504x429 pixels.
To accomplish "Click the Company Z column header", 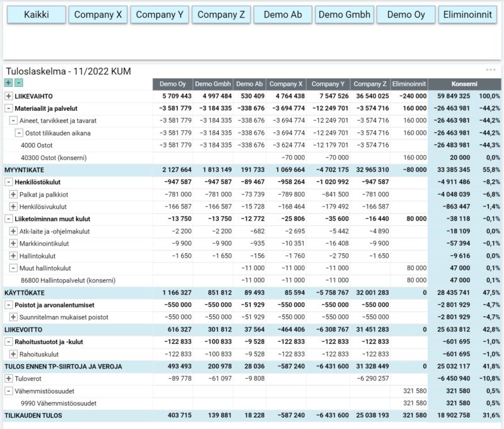I will tap(370, 84).
